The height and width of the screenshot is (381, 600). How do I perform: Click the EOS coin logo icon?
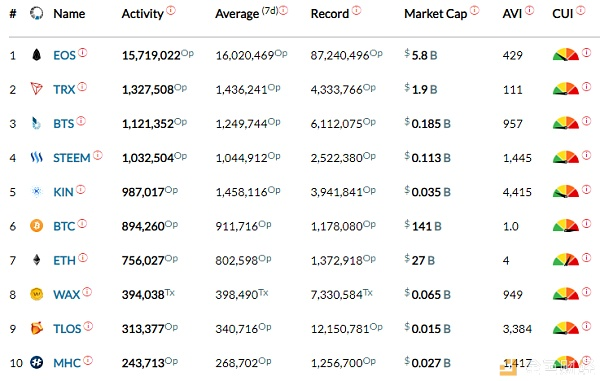pyautogui.click(x=36, y=55)
